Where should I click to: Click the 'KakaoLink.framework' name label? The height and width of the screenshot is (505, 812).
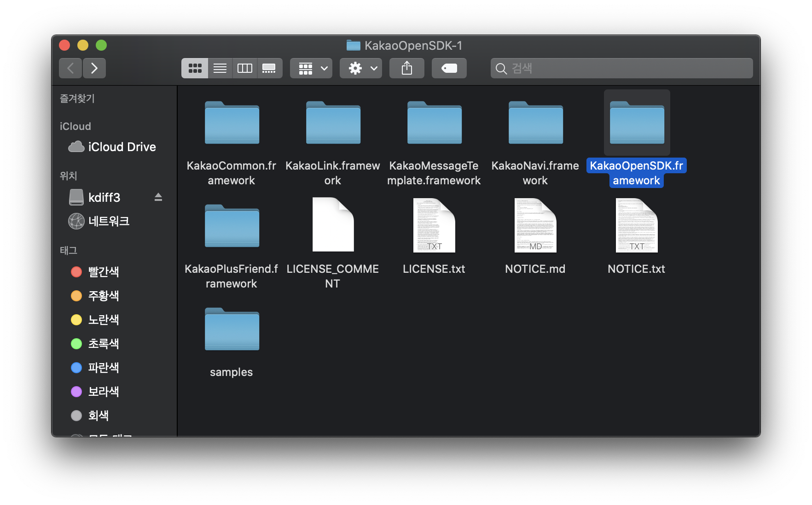click(x=333, y=173)
